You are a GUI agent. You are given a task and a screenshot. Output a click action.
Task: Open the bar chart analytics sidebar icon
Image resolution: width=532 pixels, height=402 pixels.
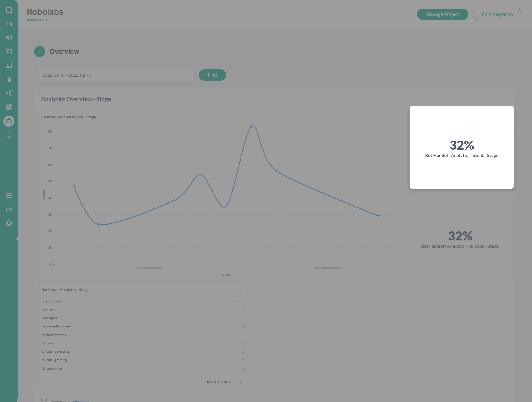(x=9, y=80)
